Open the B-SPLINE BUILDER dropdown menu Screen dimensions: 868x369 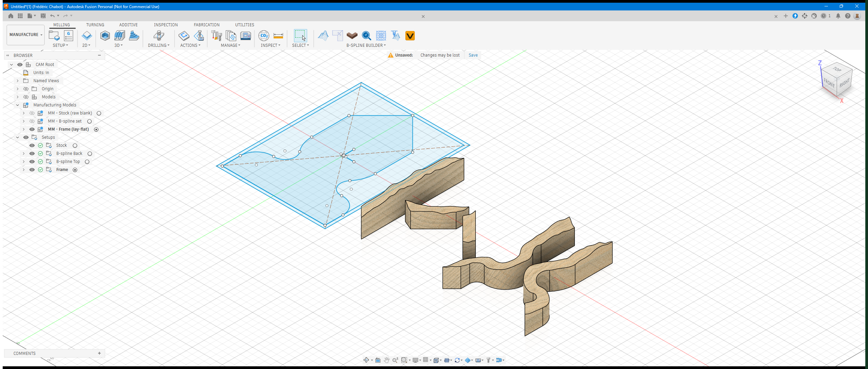pyautogui.click(x=366, y=45)
